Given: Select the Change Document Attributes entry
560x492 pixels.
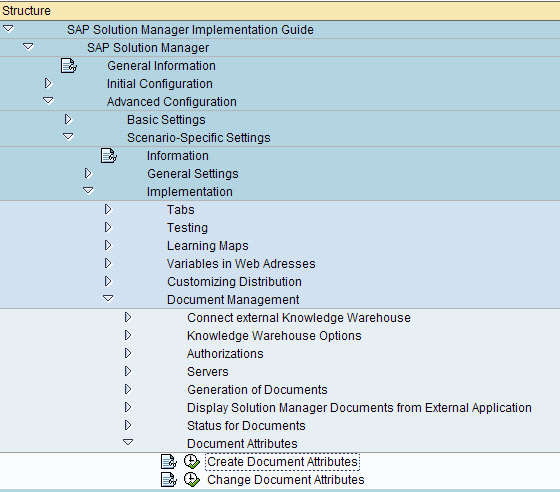Looking at the screenshot, I should point(286,480).
